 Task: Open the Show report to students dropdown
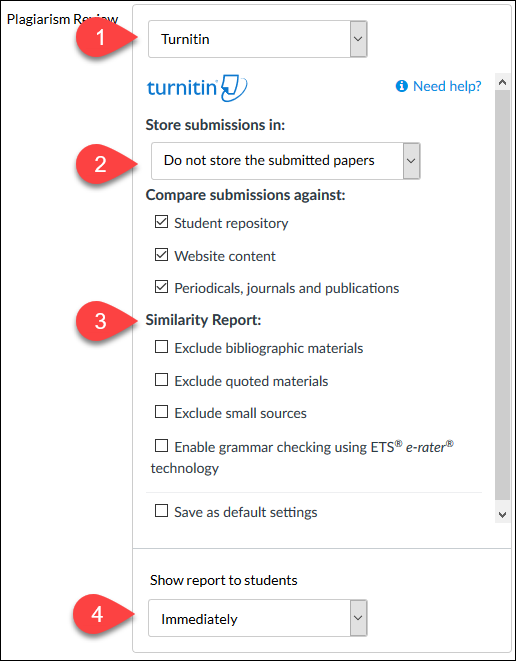coord(258,618)
